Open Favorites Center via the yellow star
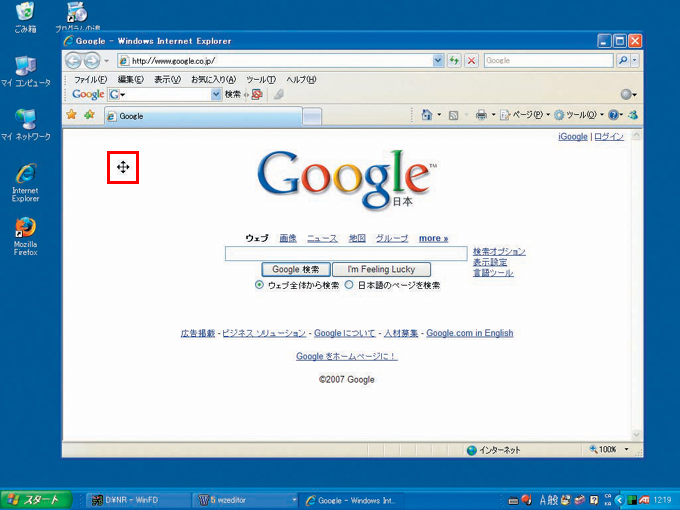 72,114
